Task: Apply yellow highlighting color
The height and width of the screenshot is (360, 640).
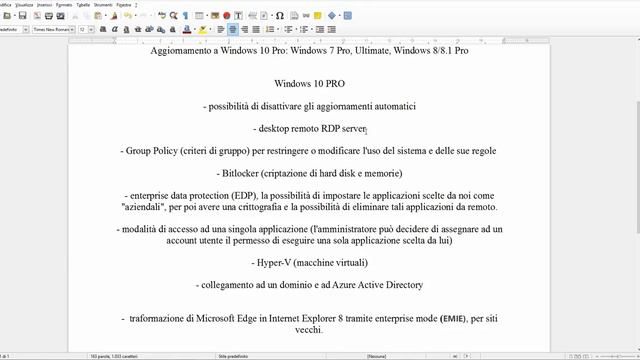Action: coord(203,29)
